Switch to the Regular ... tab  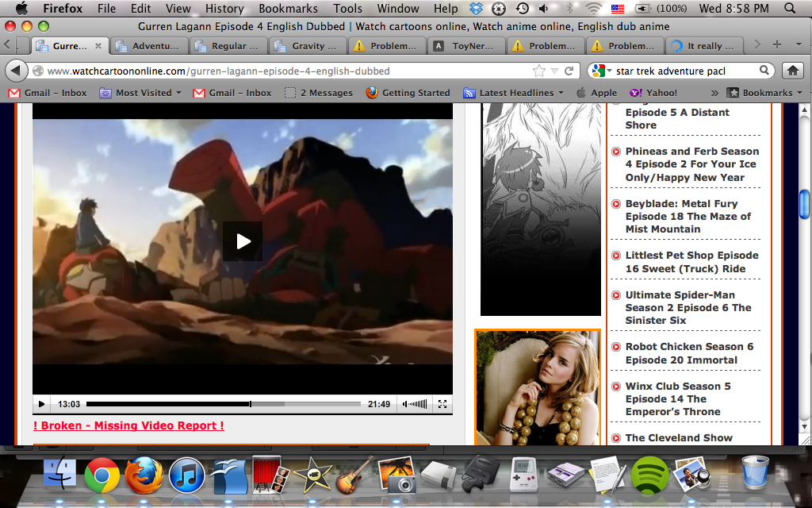[229, 45]
